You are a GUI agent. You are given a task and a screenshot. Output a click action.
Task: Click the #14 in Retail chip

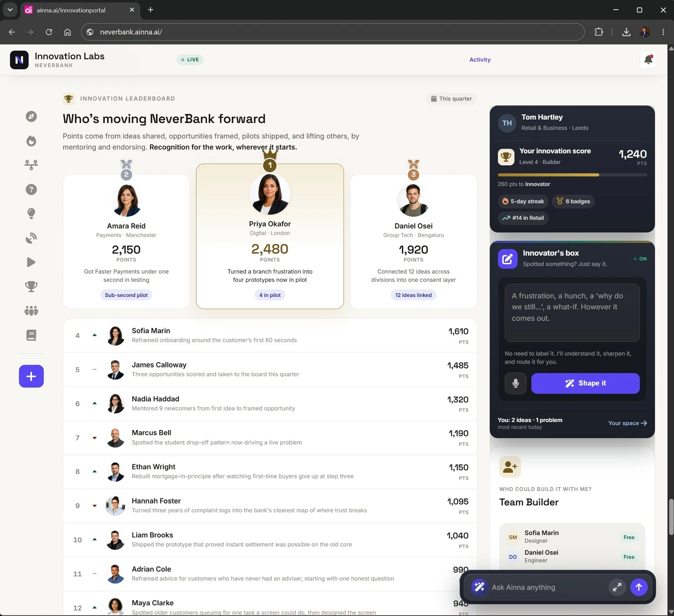point(523,218)
